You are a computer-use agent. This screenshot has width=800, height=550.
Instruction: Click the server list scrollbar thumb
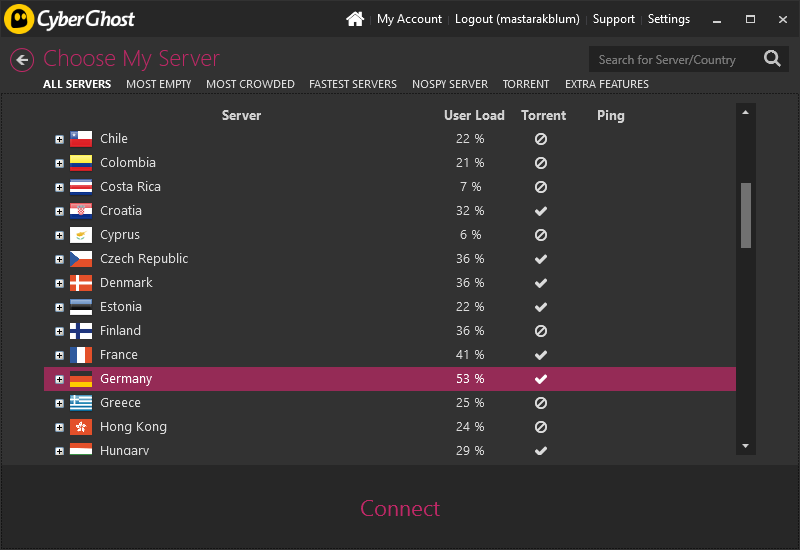(745, 215)
